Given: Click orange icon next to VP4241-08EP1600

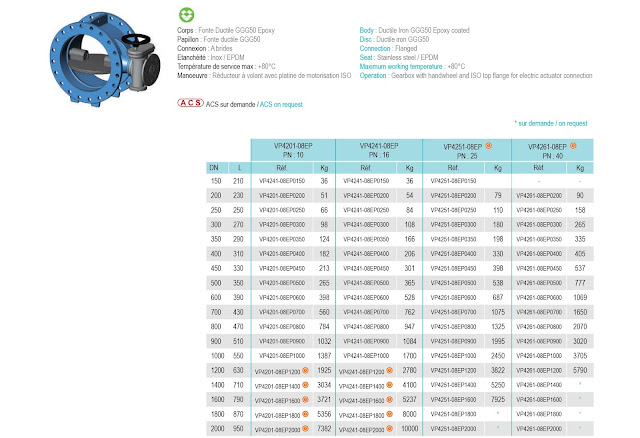Looking at the screenshot, I should pos(389,400).
